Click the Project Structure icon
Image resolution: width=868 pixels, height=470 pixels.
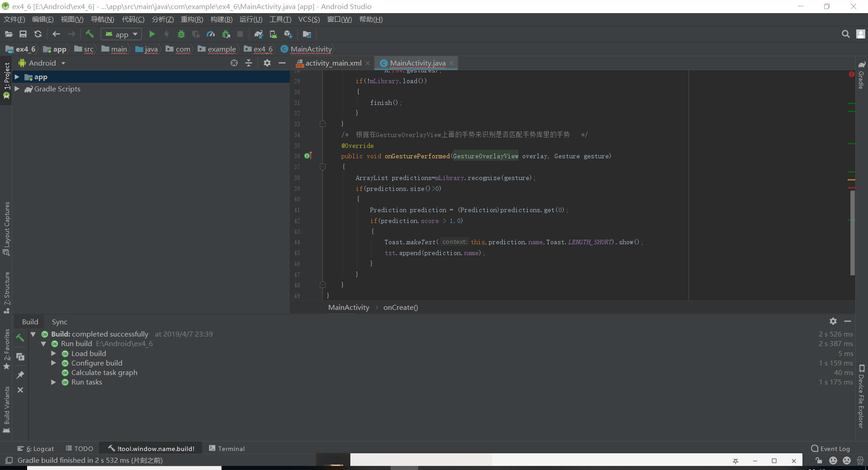[307, 34]
